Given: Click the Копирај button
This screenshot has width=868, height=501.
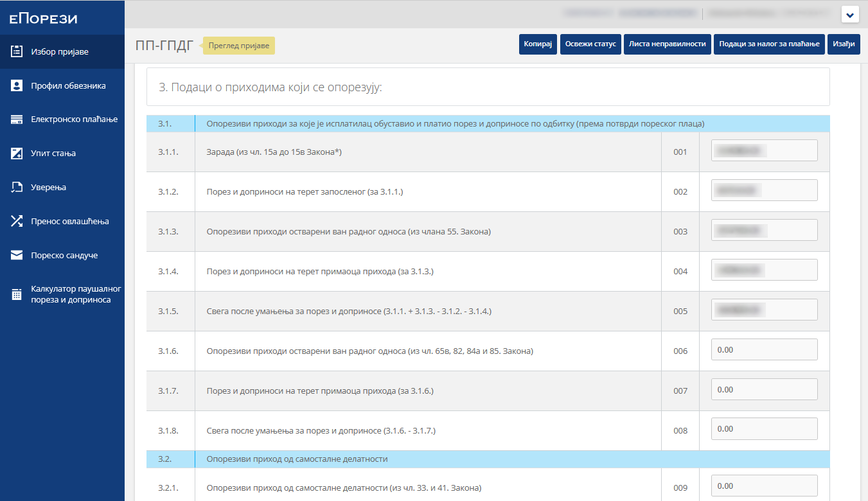Looking at the screenshot, I should (538, 44).
